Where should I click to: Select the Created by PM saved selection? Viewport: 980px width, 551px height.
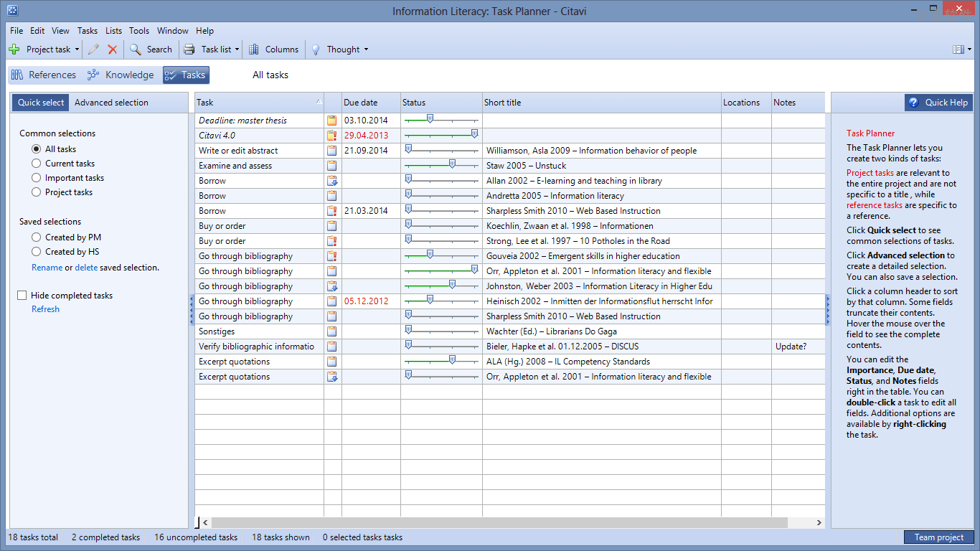pos(37,237)
